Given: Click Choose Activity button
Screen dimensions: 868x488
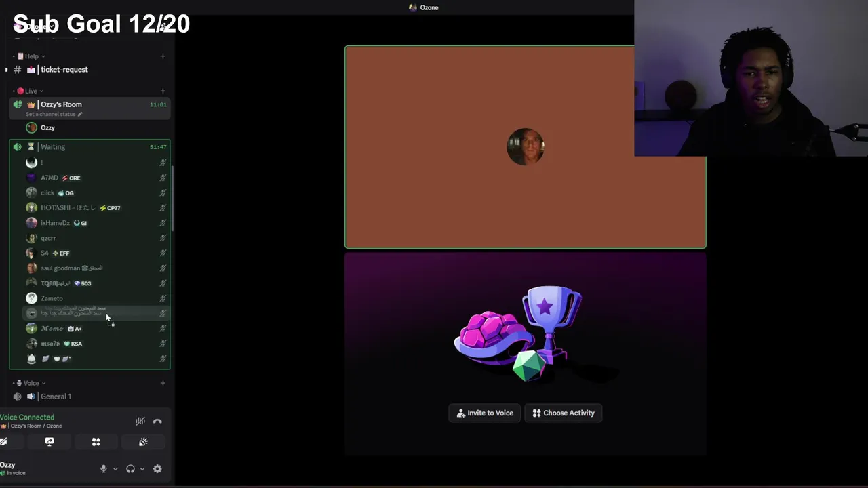Looking at the screenshot, I should point(564,413).
